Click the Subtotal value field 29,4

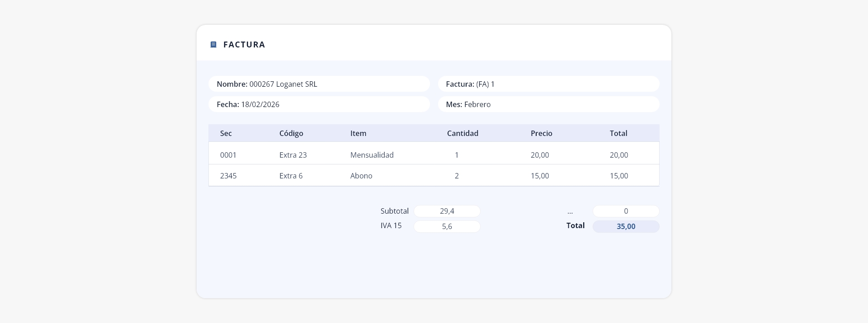click(x=447, y=211)
